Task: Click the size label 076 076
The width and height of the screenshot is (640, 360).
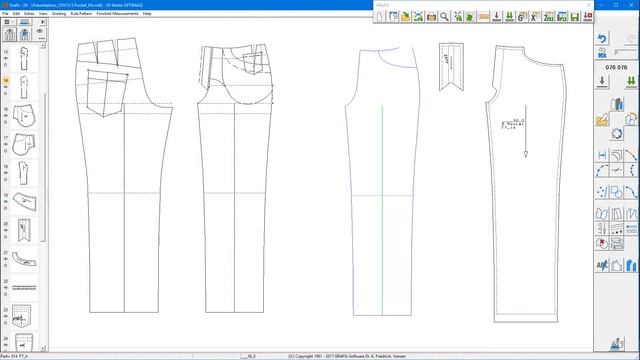Action: coord(616,67)
